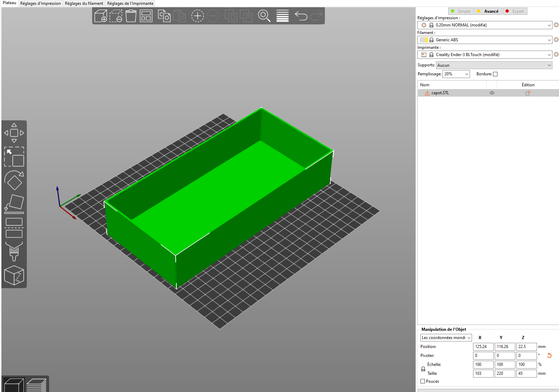The height and width of the screenshot is (392, 559).
Task: Tick the Pouces checkbox
Action: click(x=423, y=381)
